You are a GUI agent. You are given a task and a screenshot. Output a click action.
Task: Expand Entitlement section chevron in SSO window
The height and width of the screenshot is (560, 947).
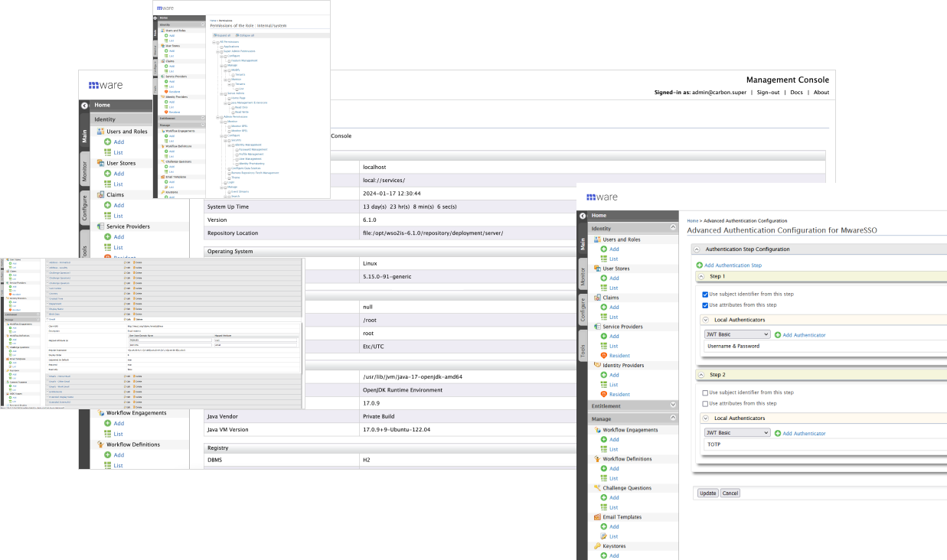point(673,405)
